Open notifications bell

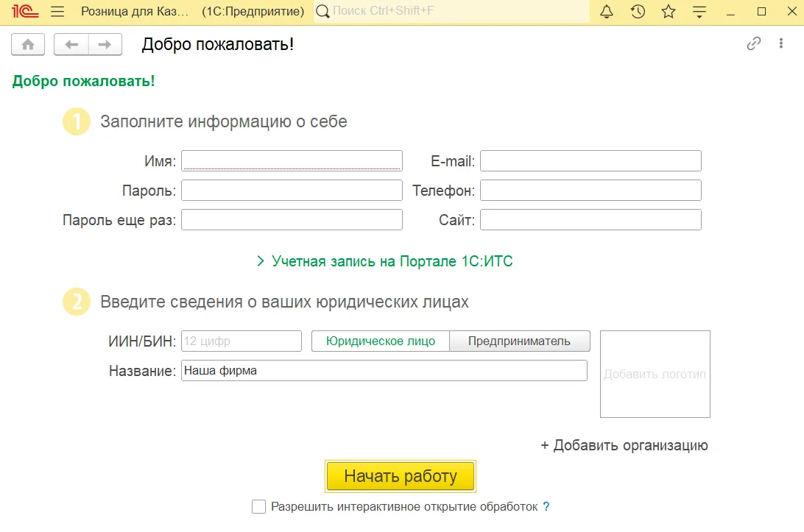pyautogui.click(x=607, y=11)
